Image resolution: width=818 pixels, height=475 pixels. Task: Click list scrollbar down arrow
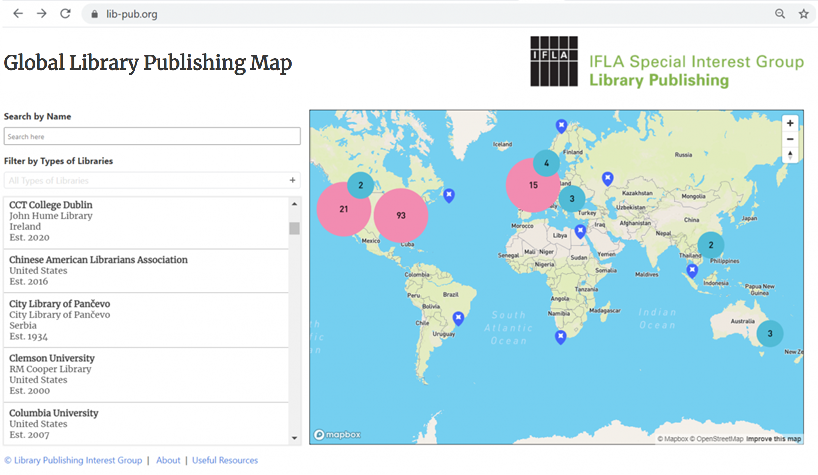295,438
